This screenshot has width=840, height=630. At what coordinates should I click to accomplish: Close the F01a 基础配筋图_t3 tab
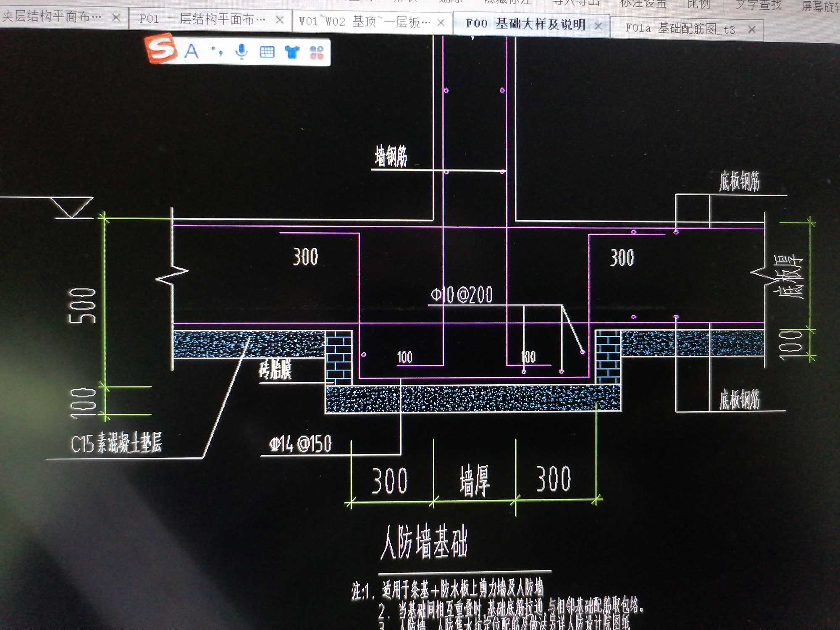(752, 29)
